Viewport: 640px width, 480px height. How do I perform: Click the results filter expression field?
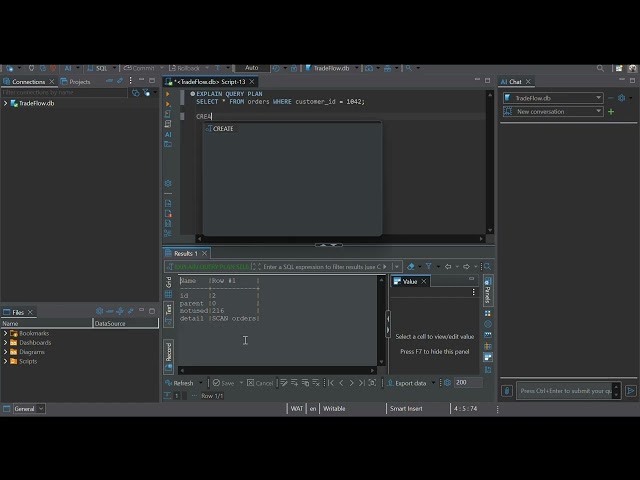(x=322, y=267)
